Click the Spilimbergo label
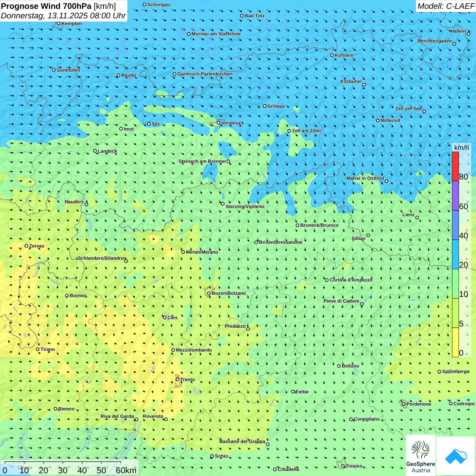This screenshot has height=476, width=476. pyautogui.click(x=456, y=371)
